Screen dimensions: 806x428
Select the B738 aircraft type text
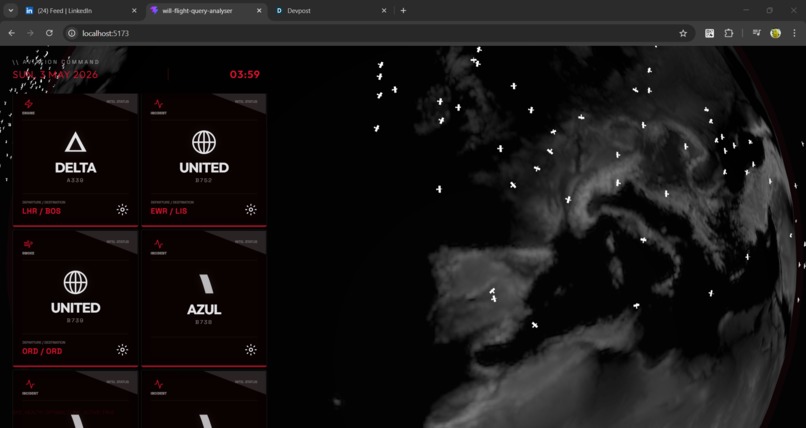[x=204, y=322]
